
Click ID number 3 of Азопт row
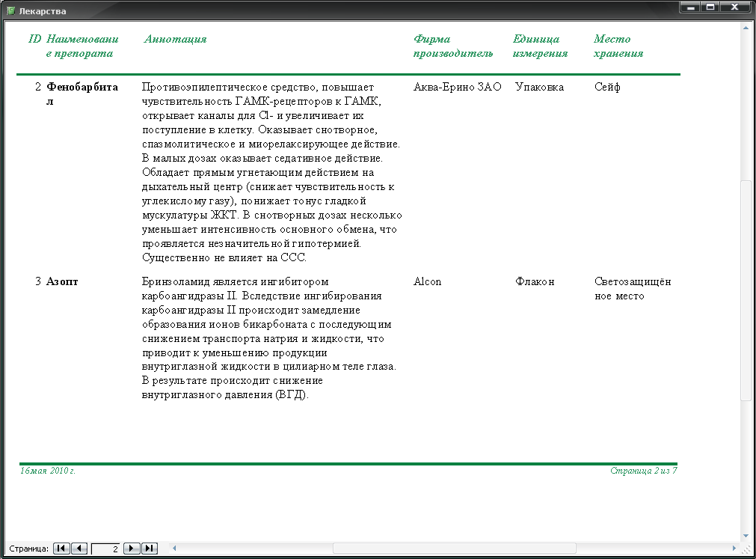[38, 281]
